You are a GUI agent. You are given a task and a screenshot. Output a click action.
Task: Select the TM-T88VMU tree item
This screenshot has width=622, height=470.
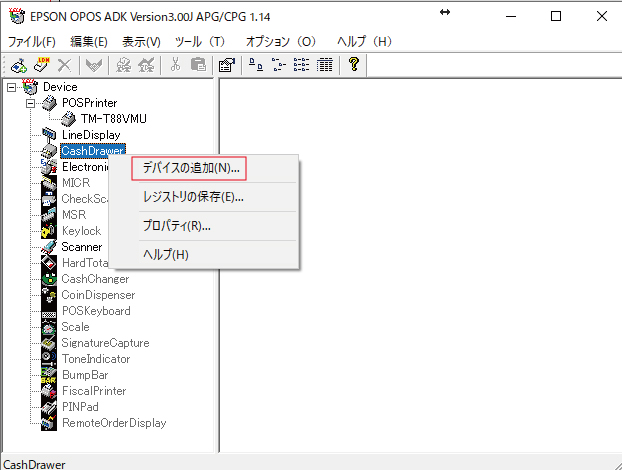tap(114, 119)
